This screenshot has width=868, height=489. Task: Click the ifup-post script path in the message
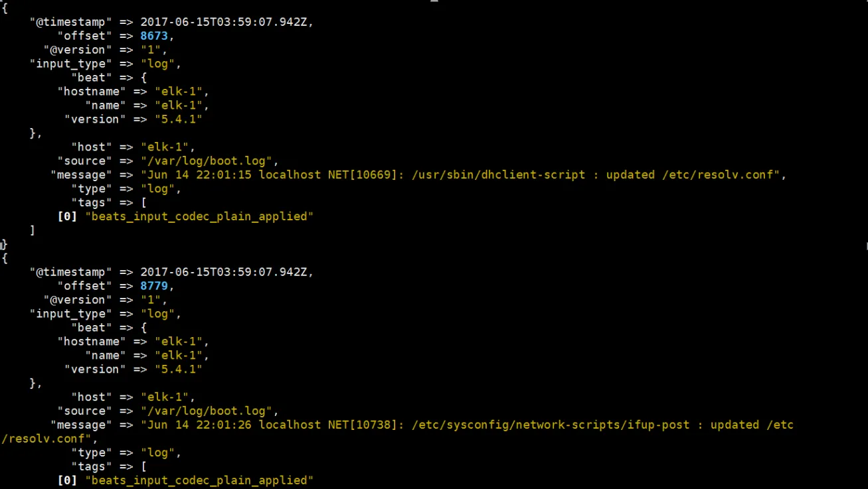coord(551,425)
